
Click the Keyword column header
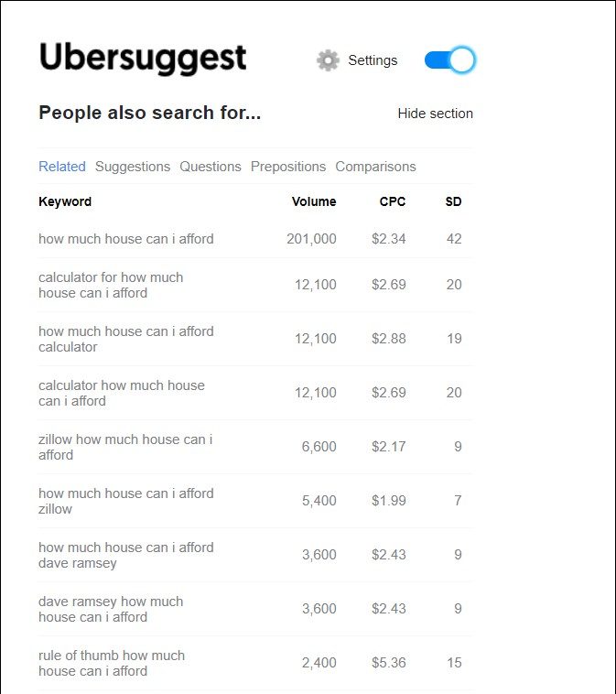point(65,201)
